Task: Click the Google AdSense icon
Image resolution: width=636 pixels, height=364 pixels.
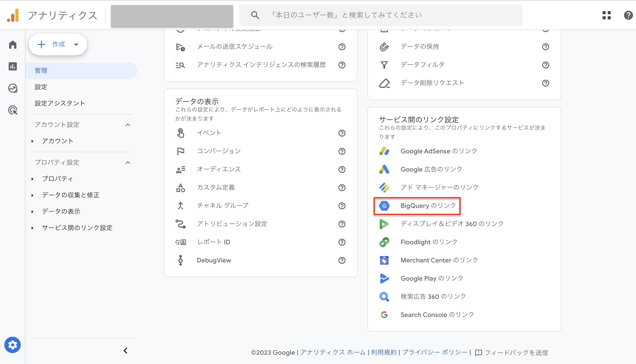Action: pos(384,151)
